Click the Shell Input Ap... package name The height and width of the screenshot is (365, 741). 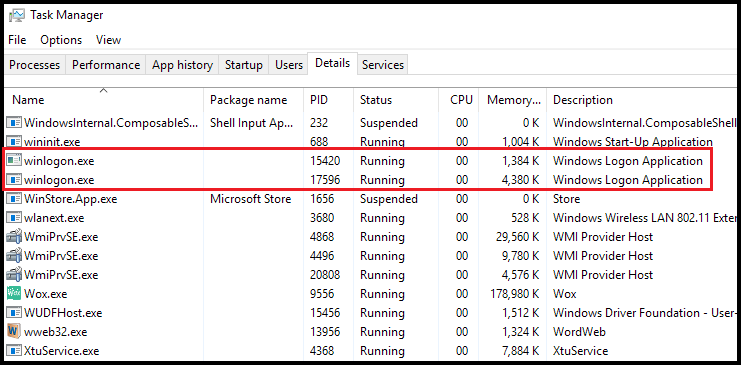[x=252, y=123]
